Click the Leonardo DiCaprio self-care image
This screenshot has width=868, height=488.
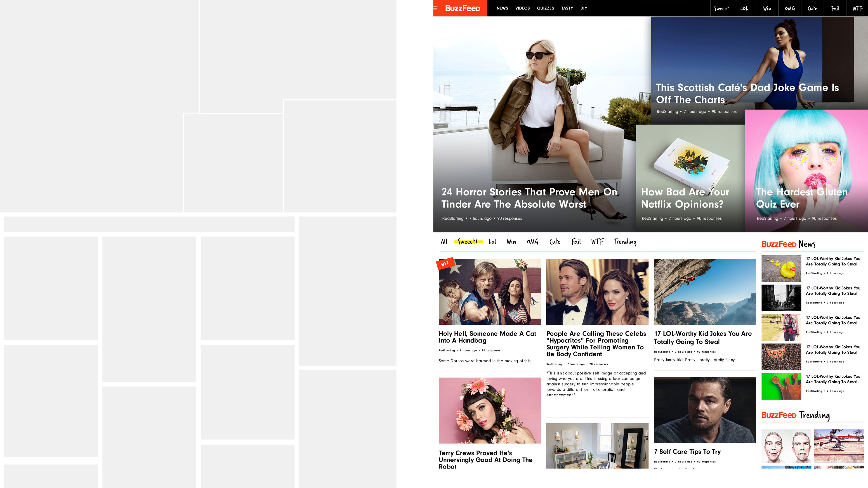point(705,410)
